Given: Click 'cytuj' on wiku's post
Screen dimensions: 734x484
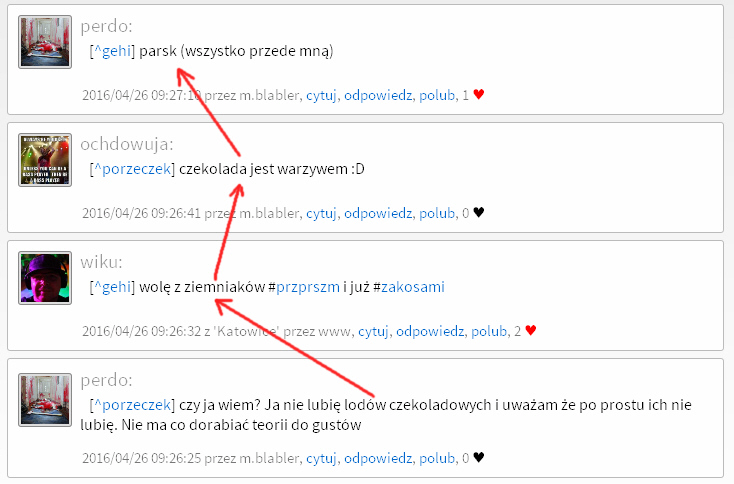Looking at the screenshot, I should 373,331.
